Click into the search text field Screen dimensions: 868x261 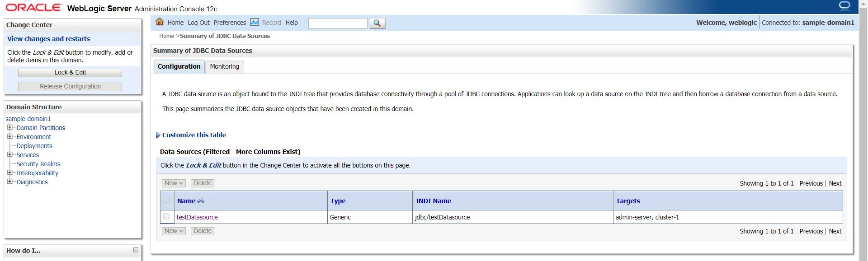[337, 23]
